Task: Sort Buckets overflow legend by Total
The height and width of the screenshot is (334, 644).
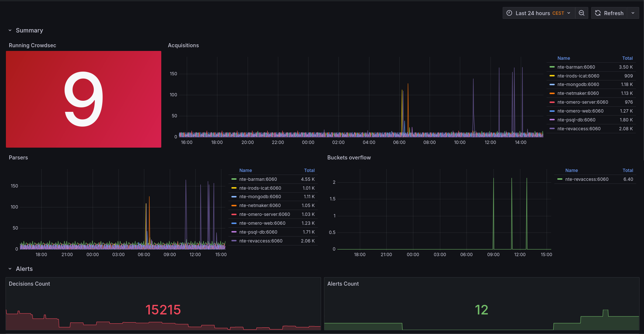Action: point(627,171)
